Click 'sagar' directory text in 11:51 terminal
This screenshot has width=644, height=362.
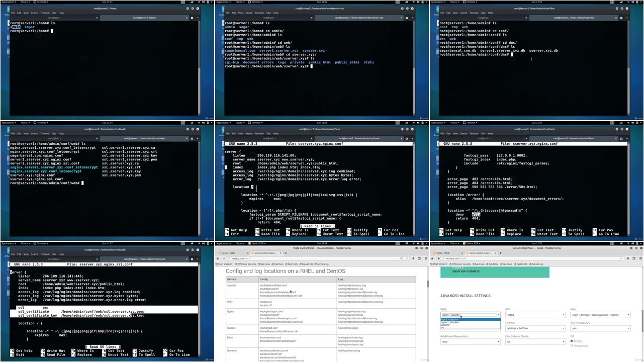[x=30, y=27]
